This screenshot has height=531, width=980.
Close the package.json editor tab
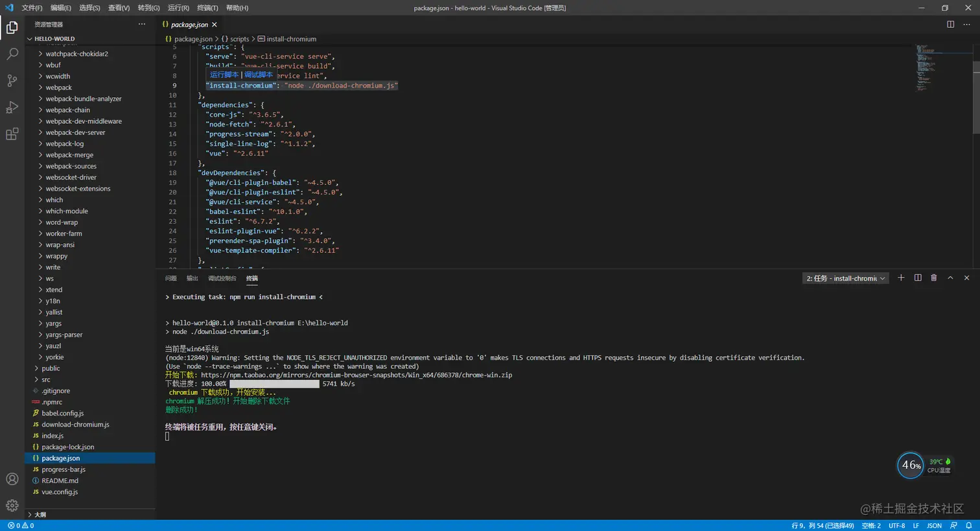[x=215, y=25]
